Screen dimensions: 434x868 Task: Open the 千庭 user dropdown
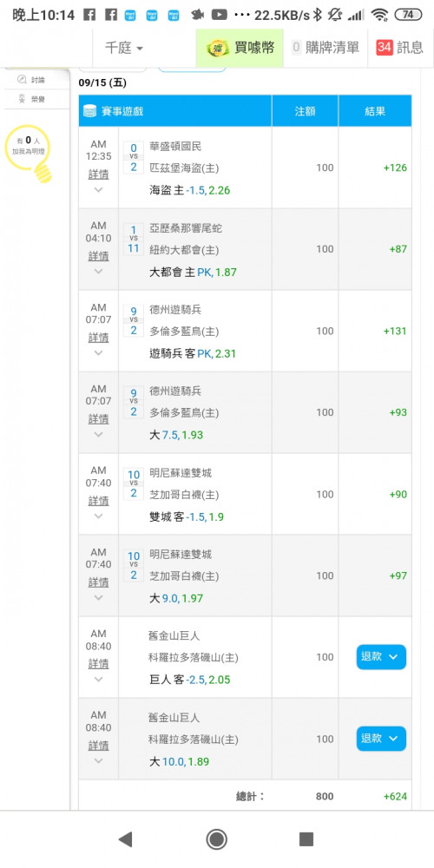tap(124, 48)
